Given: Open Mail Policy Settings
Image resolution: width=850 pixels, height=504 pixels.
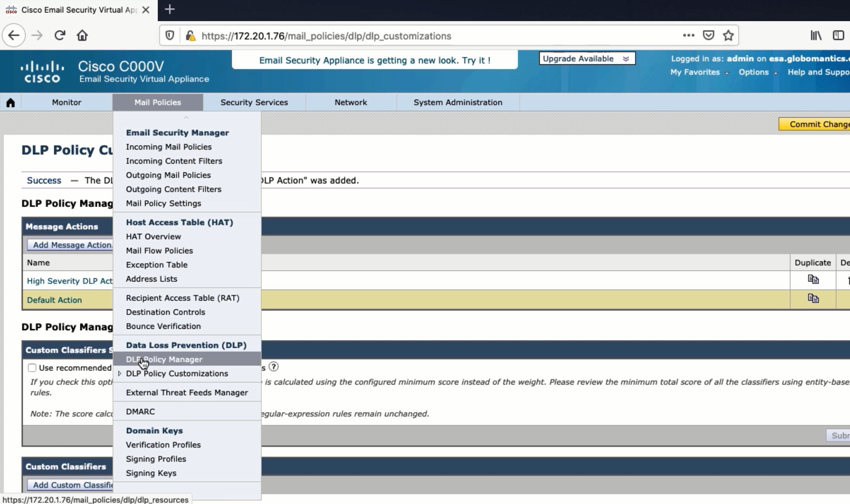Looking at the screenshot, I should click(164, 203).
